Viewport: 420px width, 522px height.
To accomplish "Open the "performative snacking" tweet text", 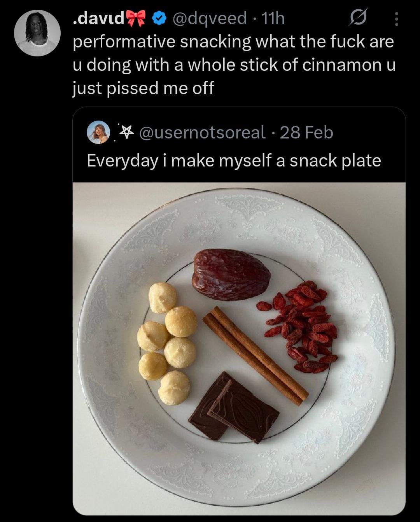I will [233, 65].
